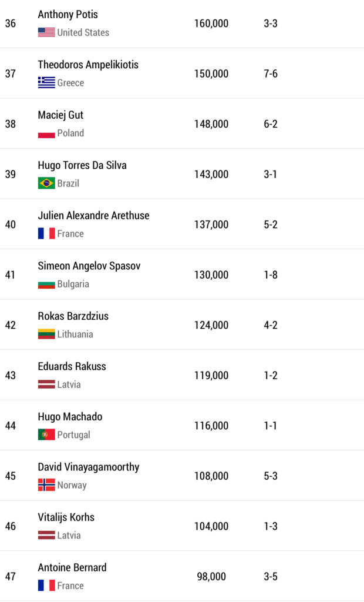364x602 pixels.
Task: Click the Lithuania flag icon
Action: pyautogui.click(x=46, y=335)
